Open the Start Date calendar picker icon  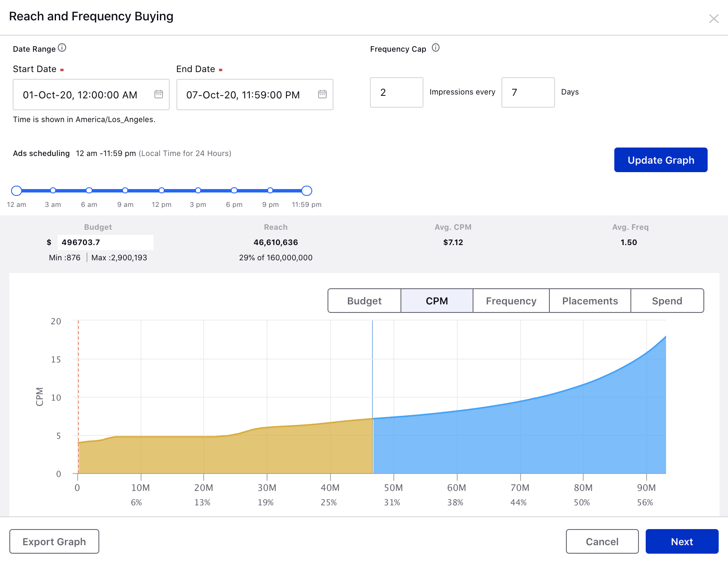159,94
